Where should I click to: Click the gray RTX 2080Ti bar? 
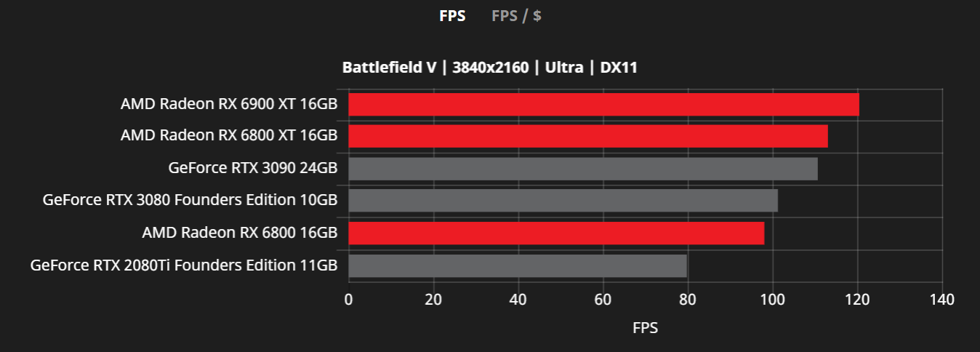[x=518, y=266]
